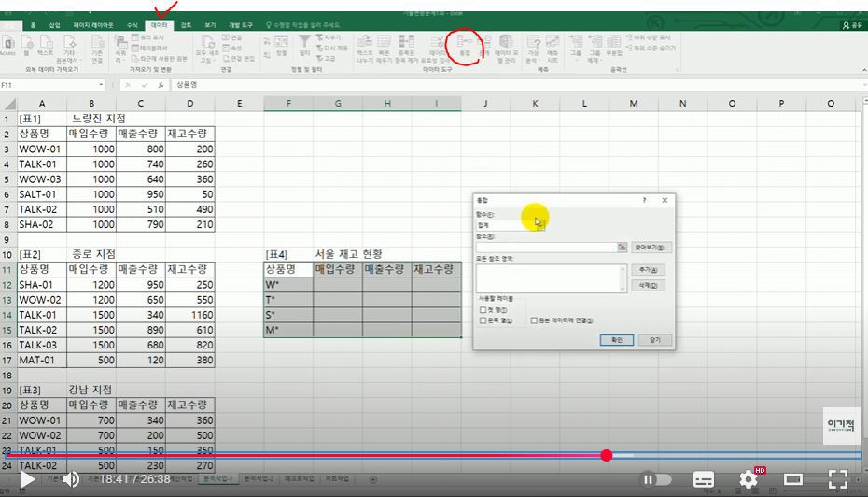Image resolution: width=868 pixels, height=497 pixels.
Task: Click the 텍스트 나누기 (text to columns) icon
Action: pyautogui.click(x=365, y=49)
